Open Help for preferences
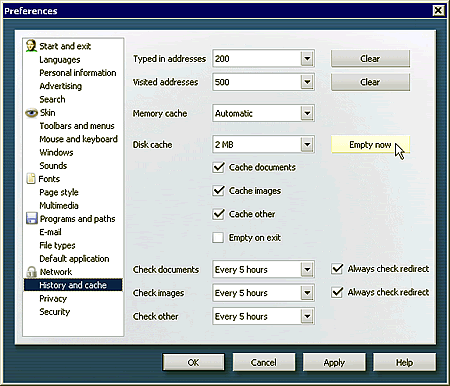 click(x=404, y=362)
